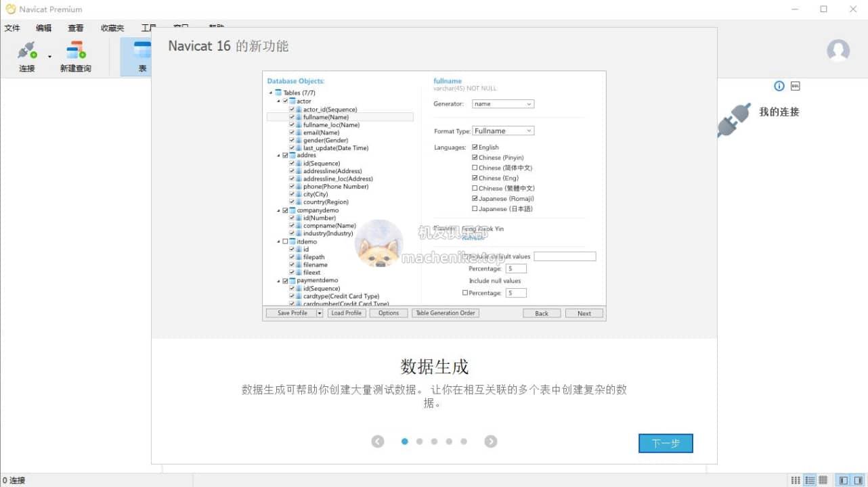The image size is (868, 487).
Task: Select the fourth pagination dot
Action: 449,442
